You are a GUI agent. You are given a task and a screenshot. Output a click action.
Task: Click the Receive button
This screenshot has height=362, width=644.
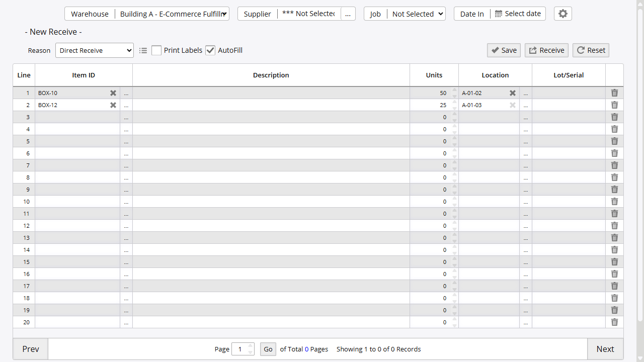coord(546,50)
